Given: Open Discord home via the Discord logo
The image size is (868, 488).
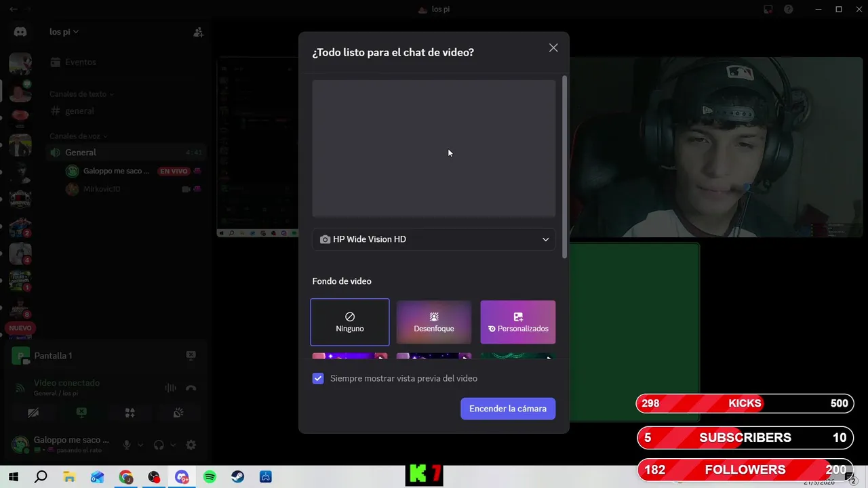Looking at the screenshot, I should tap(20, 32).
